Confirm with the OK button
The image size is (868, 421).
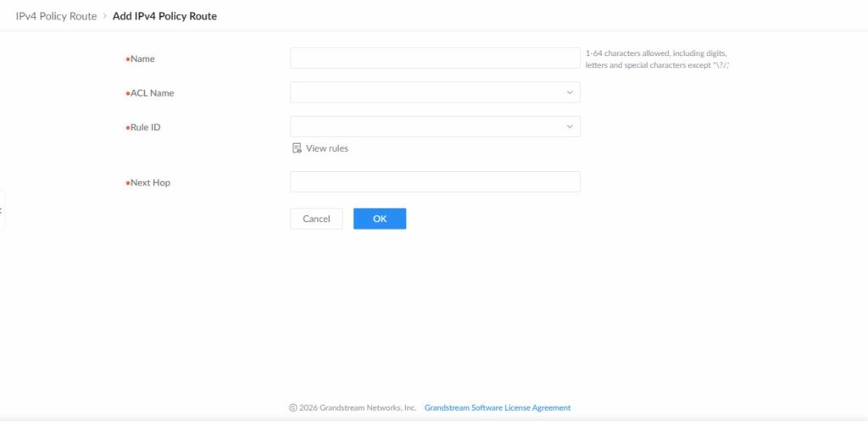(380, 219)
